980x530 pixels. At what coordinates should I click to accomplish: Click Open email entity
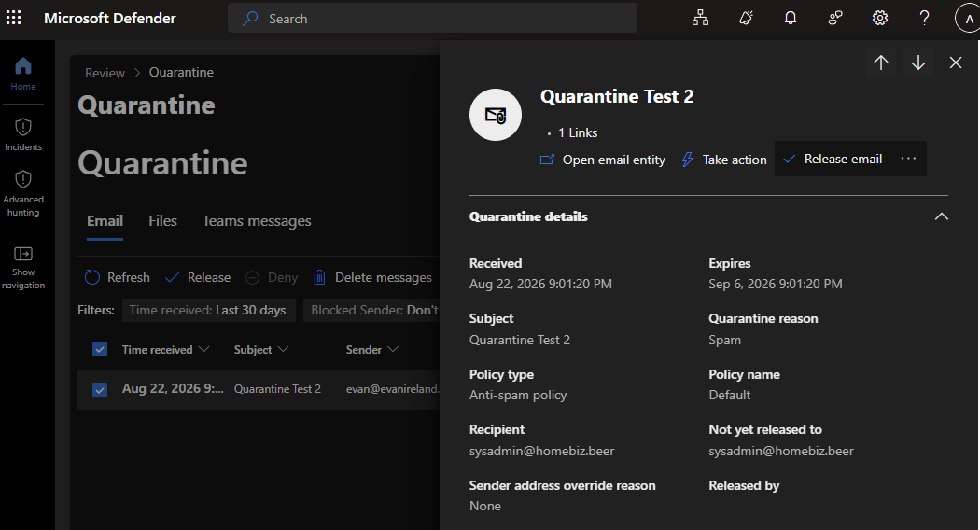603,160
